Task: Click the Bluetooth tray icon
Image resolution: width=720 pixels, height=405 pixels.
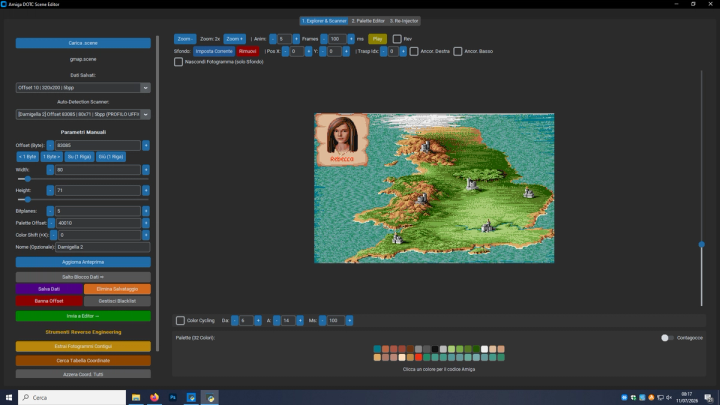Action: (x=624, y=397)
